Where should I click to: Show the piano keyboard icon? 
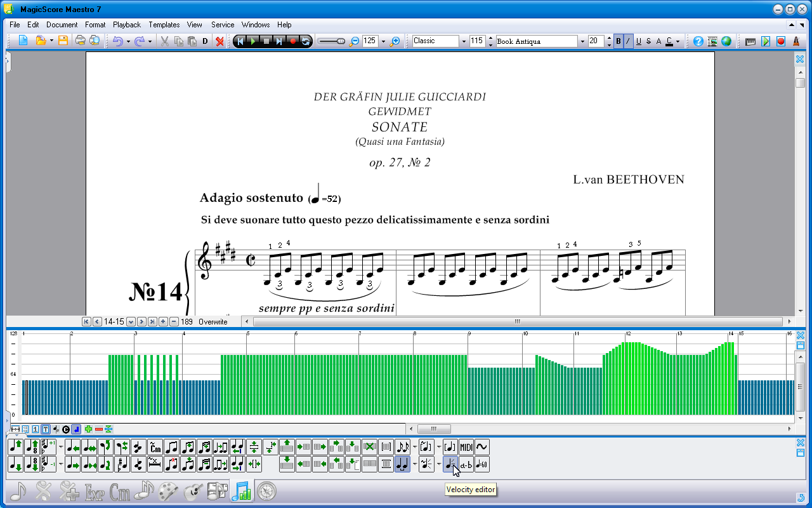click(x=750, y=41)
